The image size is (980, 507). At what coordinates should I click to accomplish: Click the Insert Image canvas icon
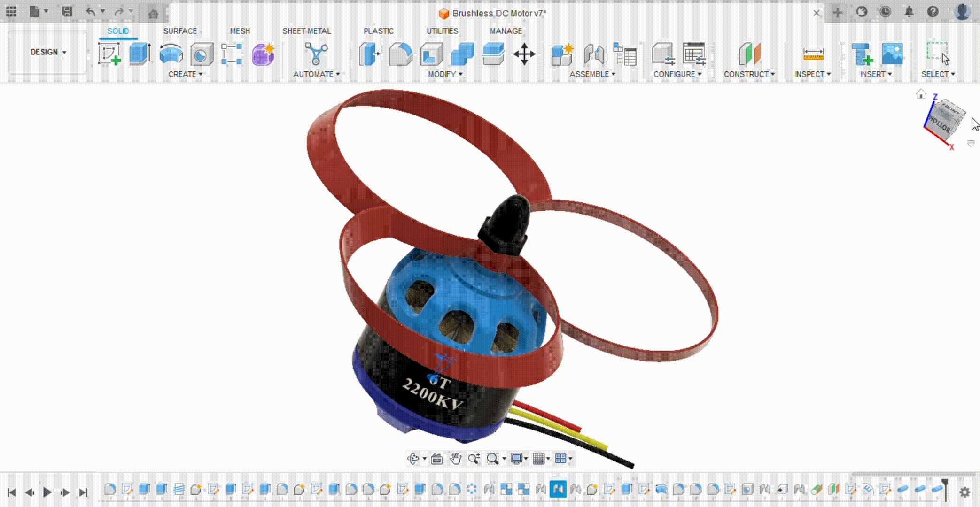[892, 54]
